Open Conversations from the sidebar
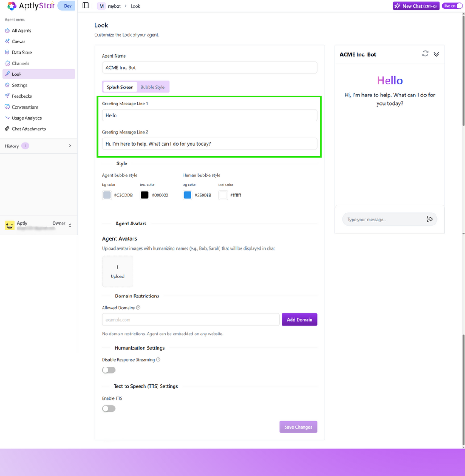 25,107
